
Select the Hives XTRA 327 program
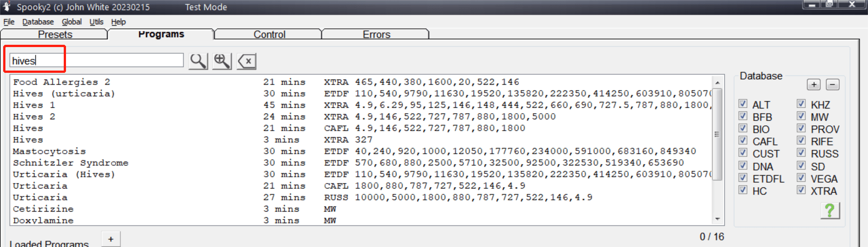point(361,140)
